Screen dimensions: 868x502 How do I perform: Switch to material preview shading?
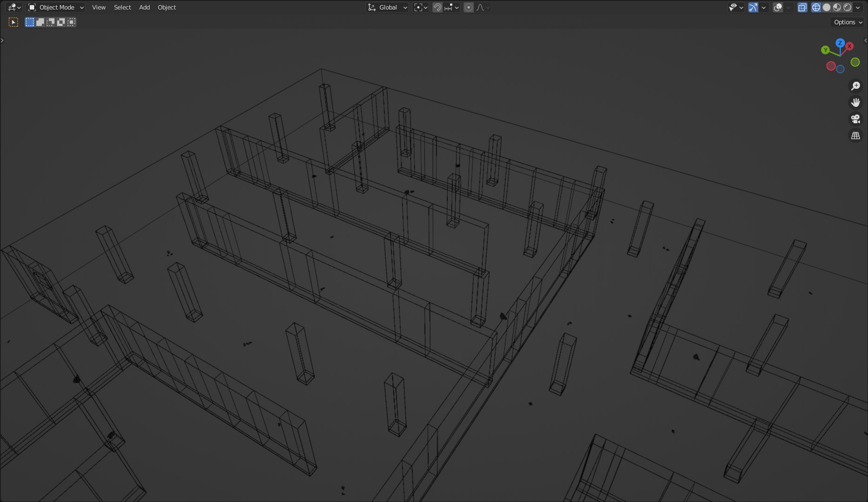coord(837,7)
